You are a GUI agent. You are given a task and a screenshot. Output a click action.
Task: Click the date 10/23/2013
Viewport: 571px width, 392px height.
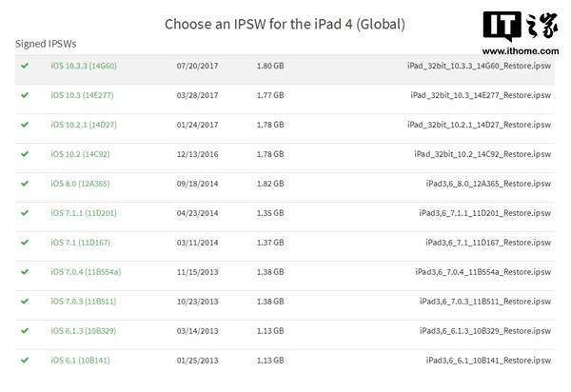[197, 303]
